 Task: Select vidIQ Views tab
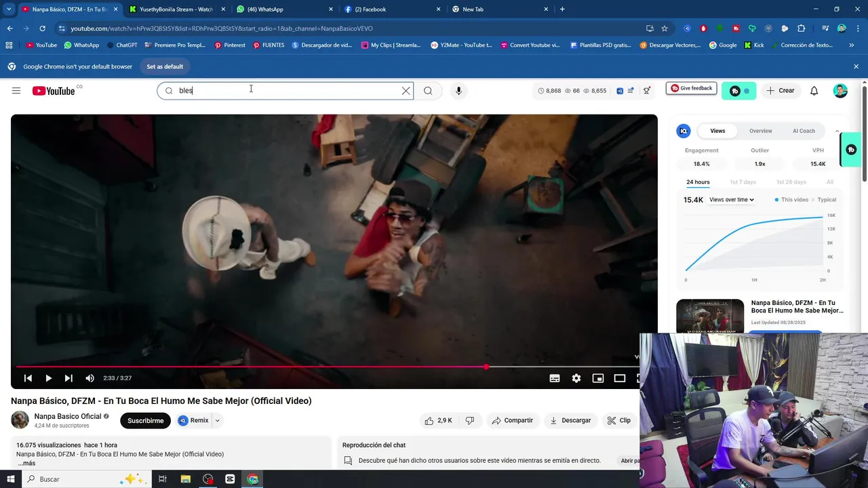pyautogui.click(x=717, y=131)
